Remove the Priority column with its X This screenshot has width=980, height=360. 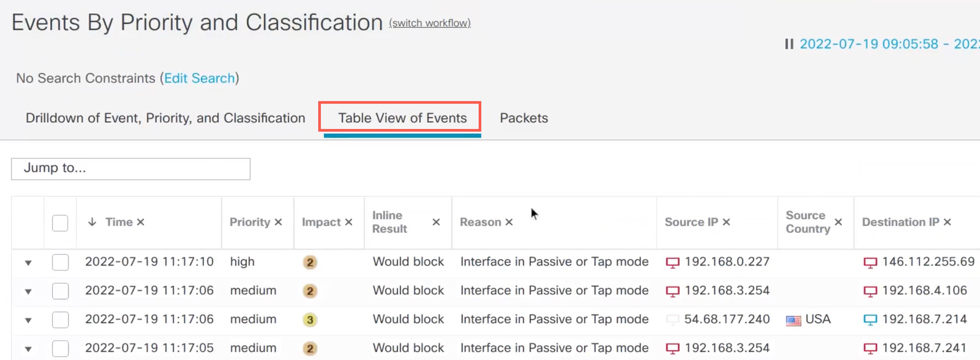pyautogui.click(x=279, y=222)
